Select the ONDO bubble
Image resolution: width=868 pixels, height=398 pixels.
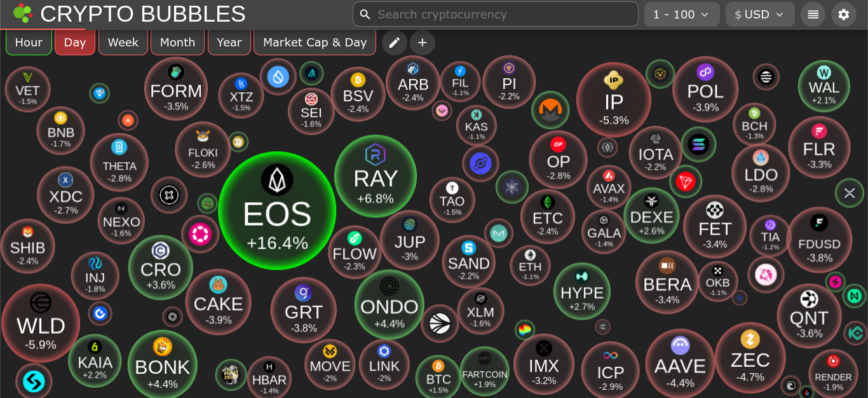[x=390, y=305]
